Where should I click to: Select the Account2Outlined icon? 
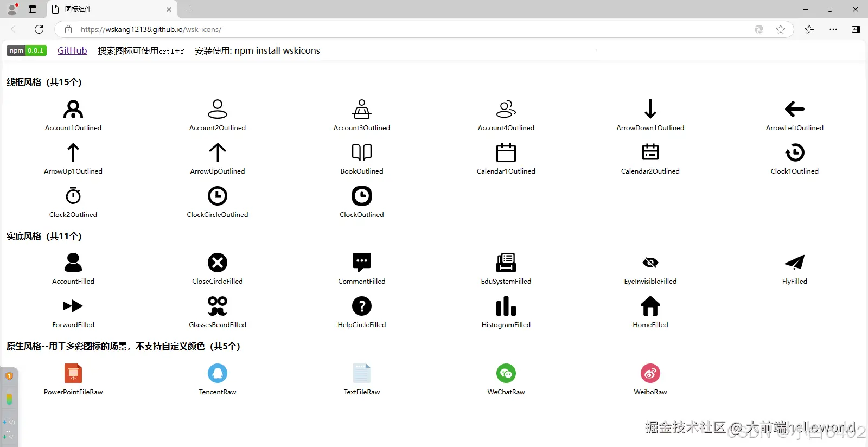(x=218, y=109)
